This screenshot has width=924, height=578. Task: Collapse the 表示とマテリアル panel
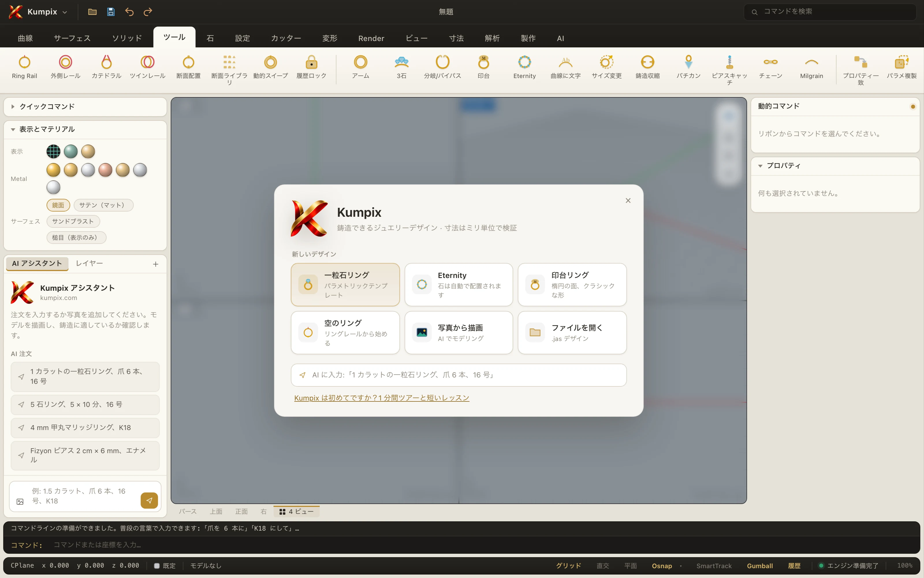pyautogui.click(x=85, y=129)
